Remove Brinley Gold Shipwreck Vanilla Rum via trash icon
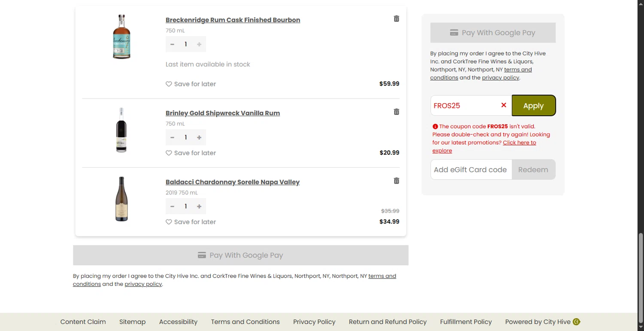Viewport: 644px width, 331px height. [396, 112]
